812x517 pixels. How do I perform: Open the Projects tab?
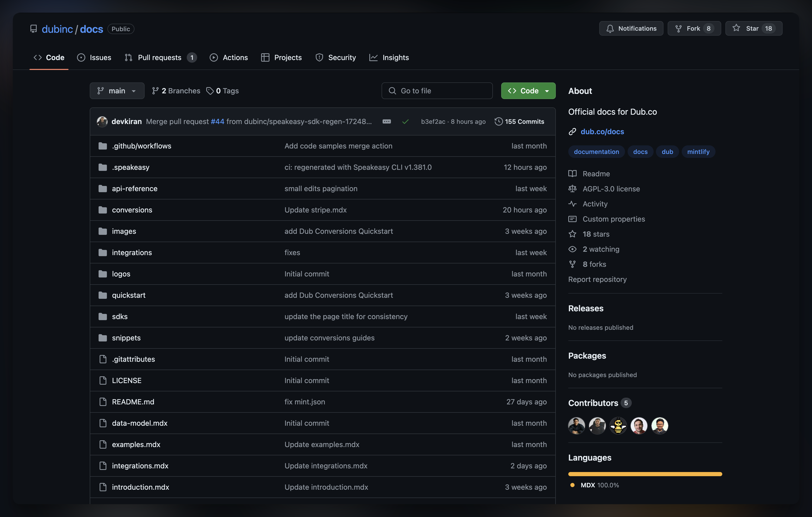tap(282, 58)
